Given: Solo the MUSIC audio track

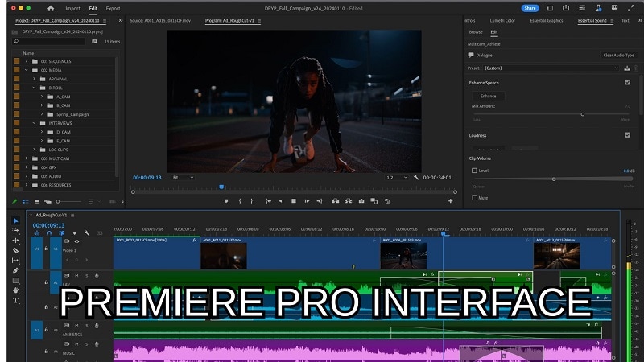Looking at the screenshot, I should click(87, 344).
